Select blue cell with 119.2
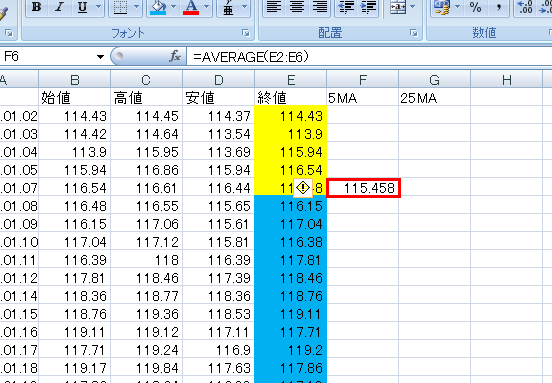Screen dimensions: 552x383 pos(291,350)
